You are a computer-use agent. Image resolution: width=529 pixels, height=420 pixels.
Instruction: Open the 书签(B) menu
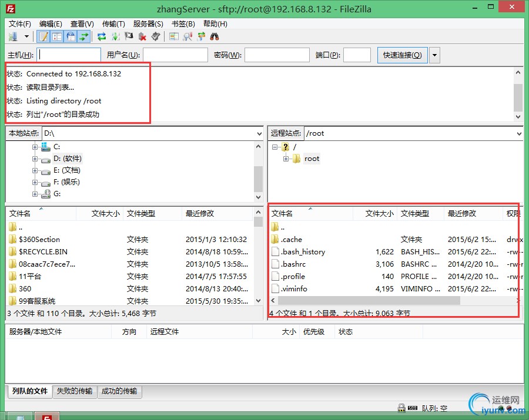(183, 24)
